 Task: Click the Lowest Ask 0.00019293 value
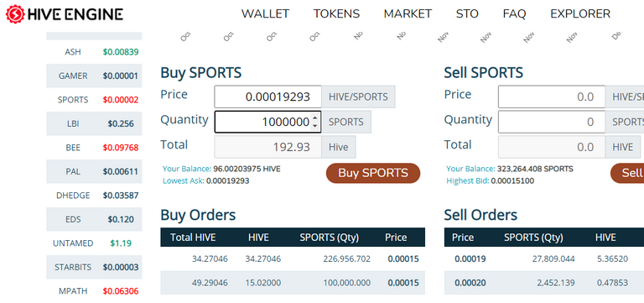tap(227, 181)
